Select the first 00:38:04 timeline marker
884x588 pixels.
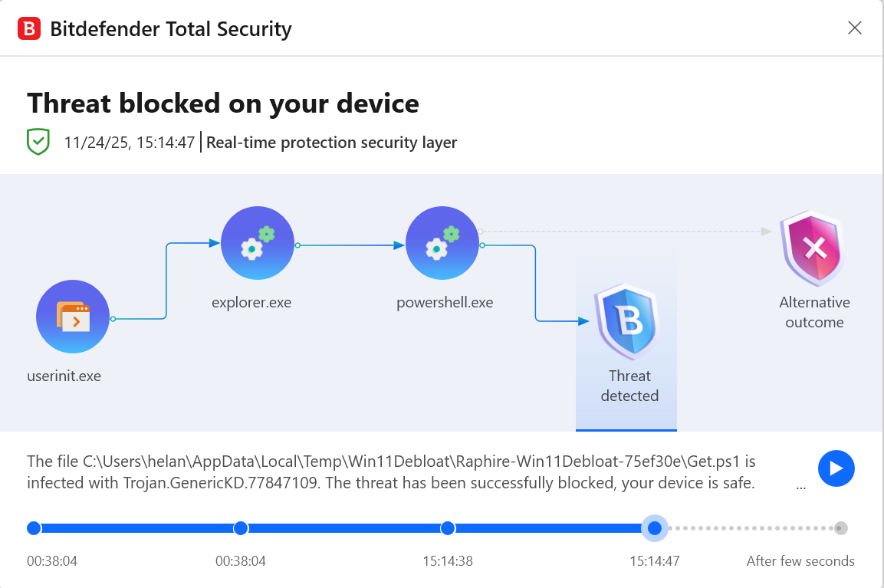[x=34, y=528]
